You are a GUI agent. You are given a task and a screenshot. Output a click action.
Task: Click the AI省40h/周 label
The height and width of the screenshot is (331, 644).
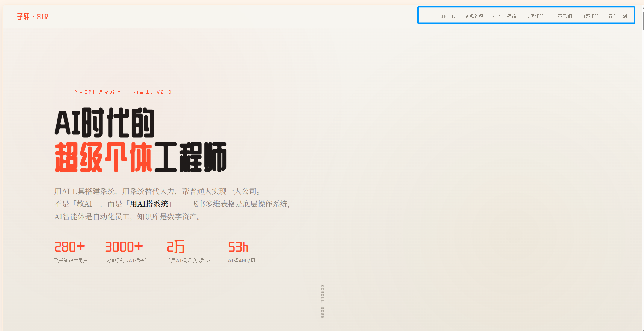click(x=242, y=260)
